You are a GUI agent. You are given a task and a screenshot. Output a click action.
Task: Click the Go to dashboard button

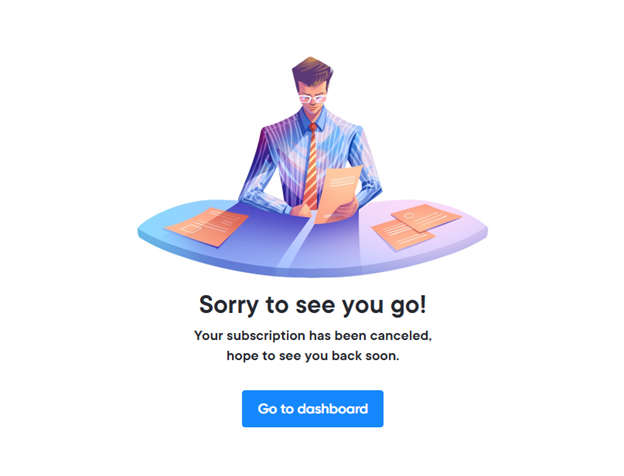[312, 408]
